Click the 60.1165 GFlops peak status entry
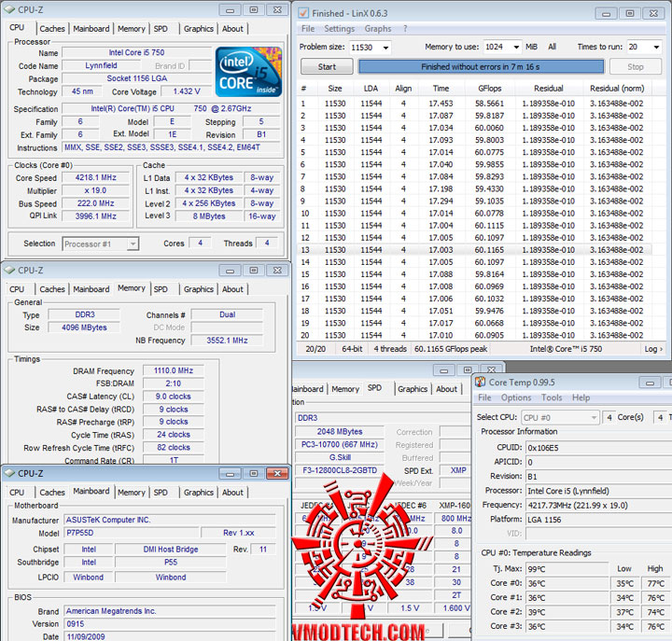672x641 pixels. (x=451, y=349)
